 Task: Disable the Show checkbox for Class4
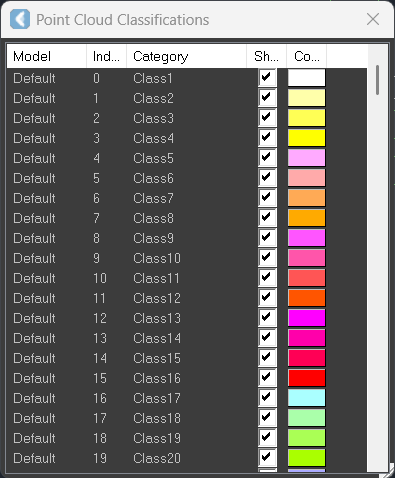(267, 138)
